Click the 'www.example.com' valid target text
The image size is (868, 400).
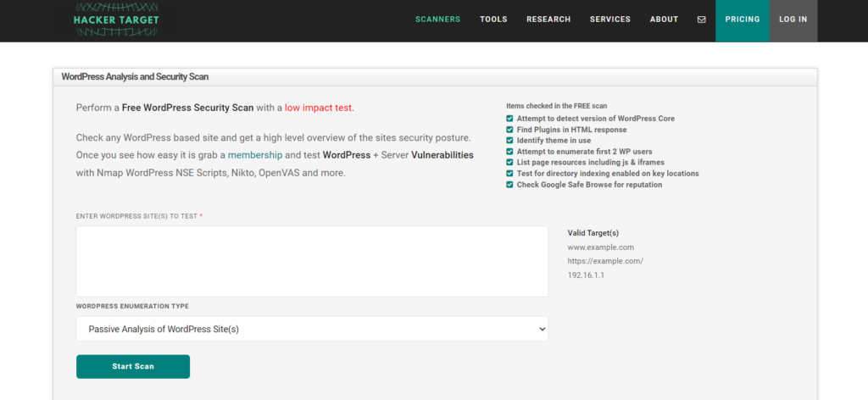coord(601,247)
